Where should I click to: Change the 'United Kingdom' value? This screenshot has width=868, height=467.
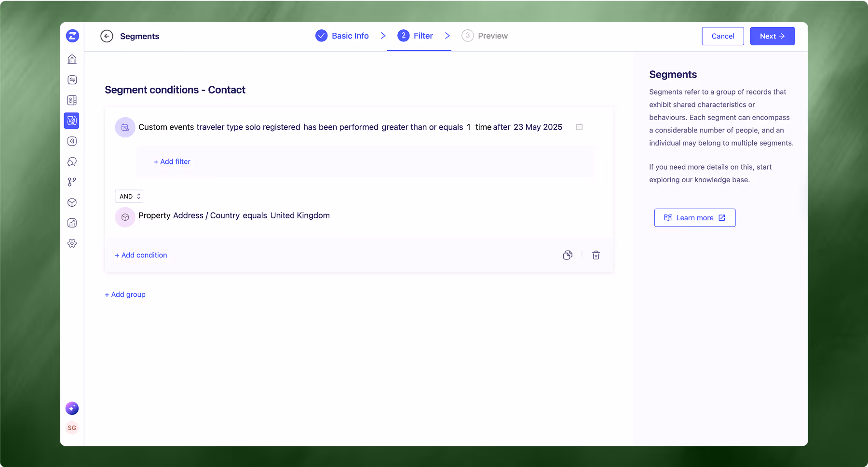(300, 215)
